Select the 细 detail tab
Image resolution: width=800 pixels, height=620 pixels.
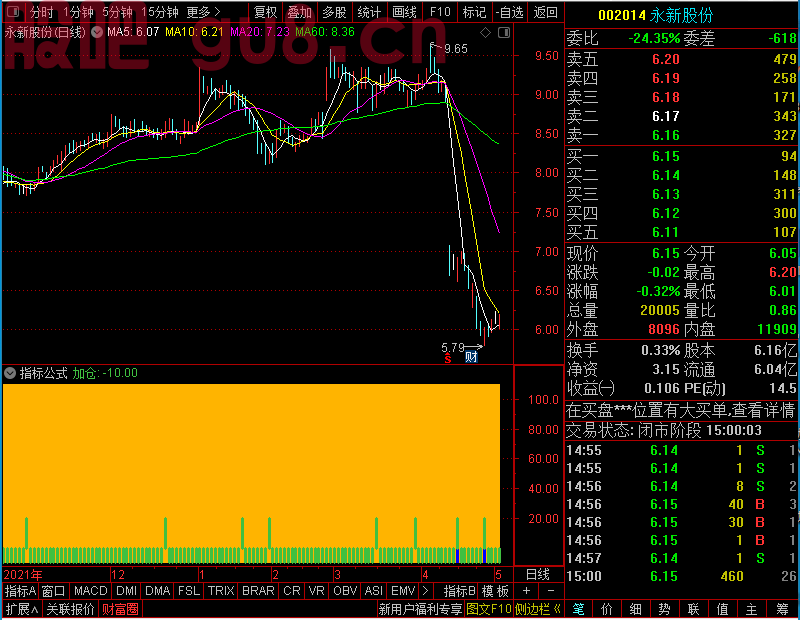(x=636, y=609)
